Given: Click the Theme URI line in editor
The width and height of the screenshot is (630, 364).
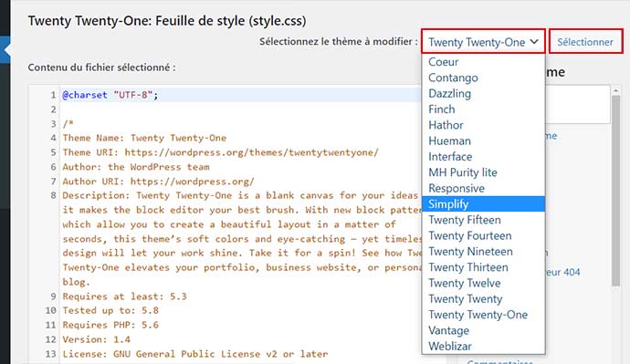Looking at the screenshot, I should [220, 152].
